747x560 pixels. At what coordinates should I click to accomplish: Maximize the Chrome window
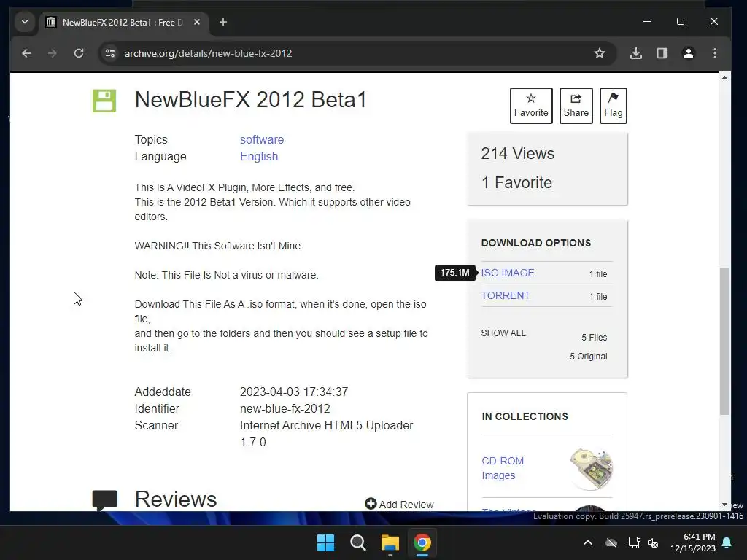(681, 21)
